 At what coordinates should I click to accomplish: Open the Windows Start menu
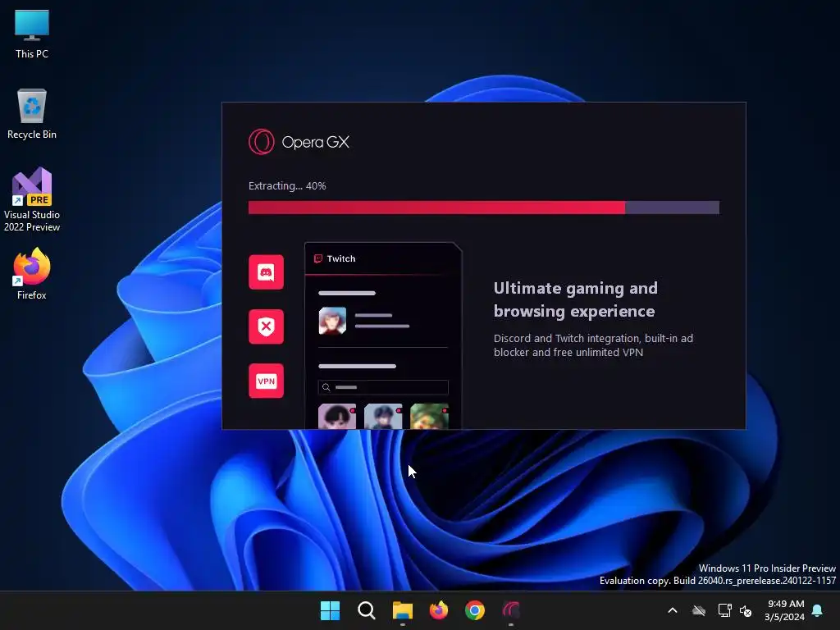click(330, 610)
